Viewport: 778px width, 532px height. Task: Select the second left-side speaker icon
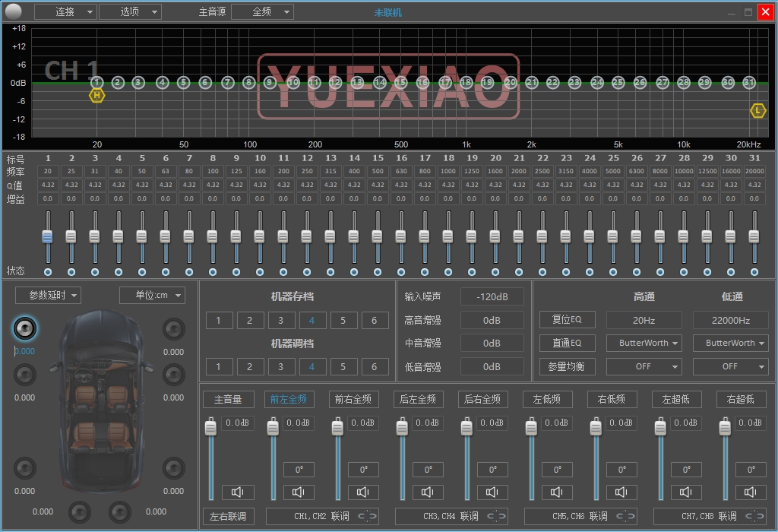pos(24,375)
